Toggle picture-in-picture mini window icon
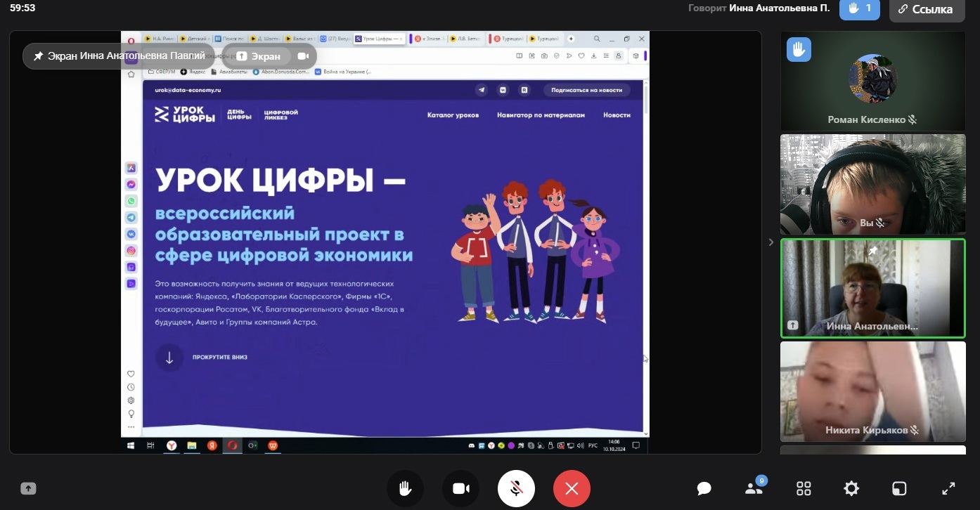This screenshot has height=510, width=980. pos(900,489)
